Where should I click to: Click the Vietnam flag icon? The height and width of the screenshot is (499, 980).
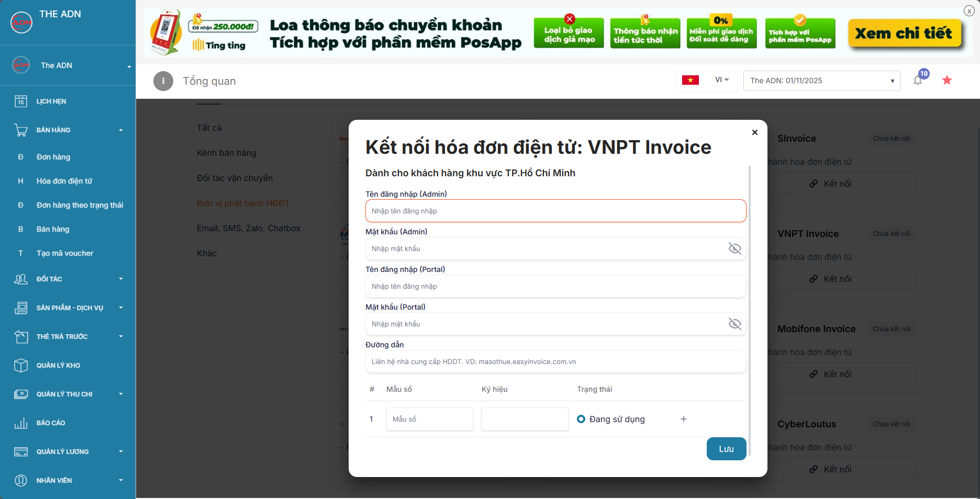click(x=691, y=80)
